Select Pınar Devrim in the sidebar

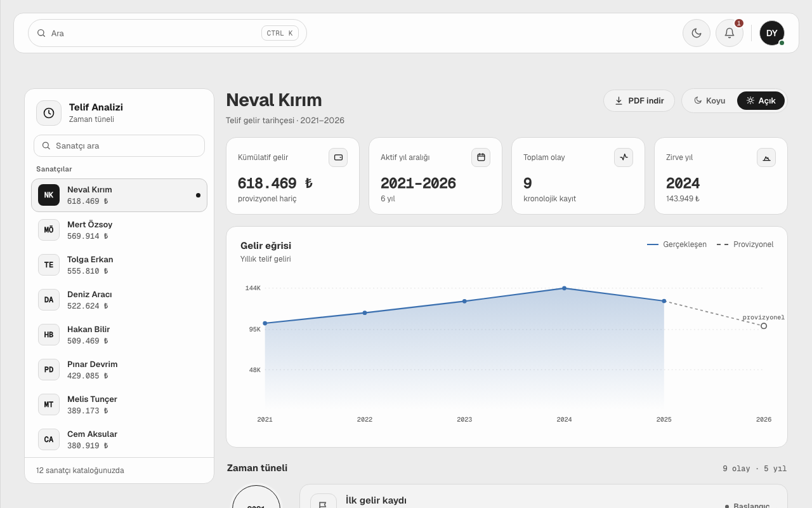(119, 370)
